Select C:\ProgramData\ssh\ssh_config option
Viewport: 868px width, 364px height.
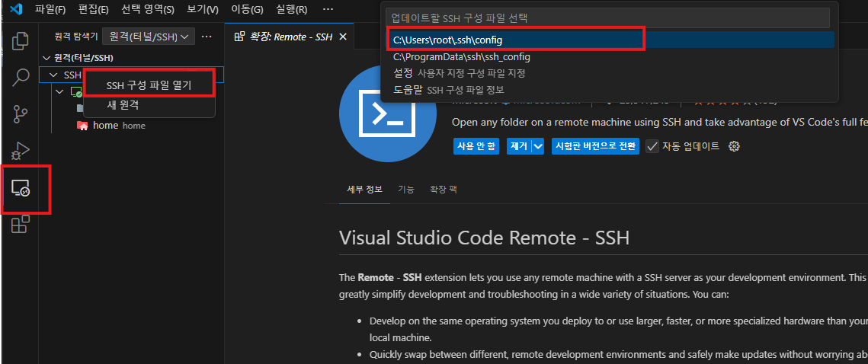tap(610, 56)
